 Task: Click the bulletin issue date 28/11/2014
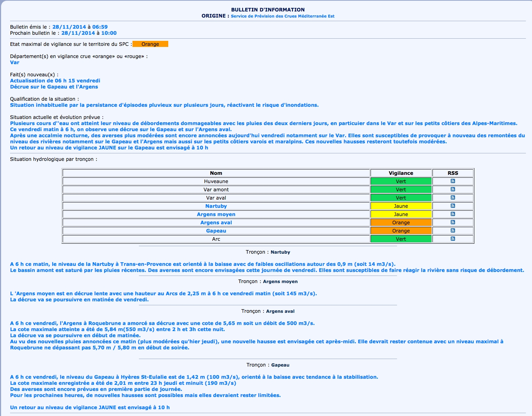point(69,27)
